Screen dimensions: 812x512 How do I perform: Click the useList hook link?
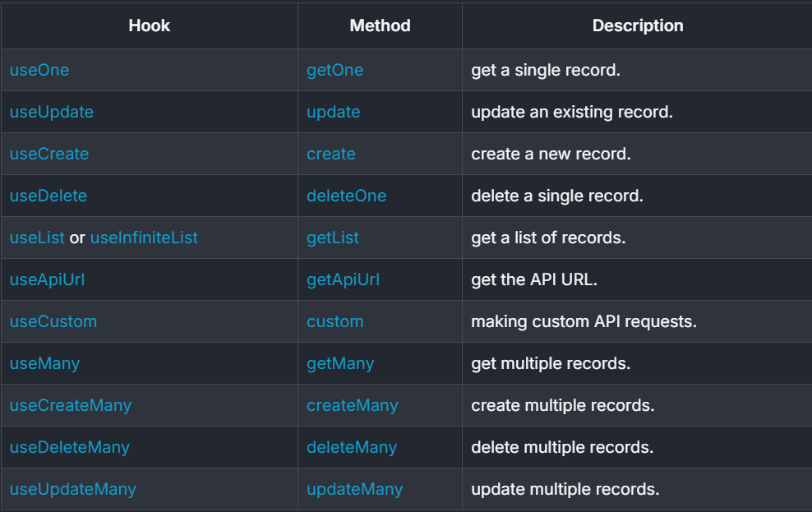point(37,238)
